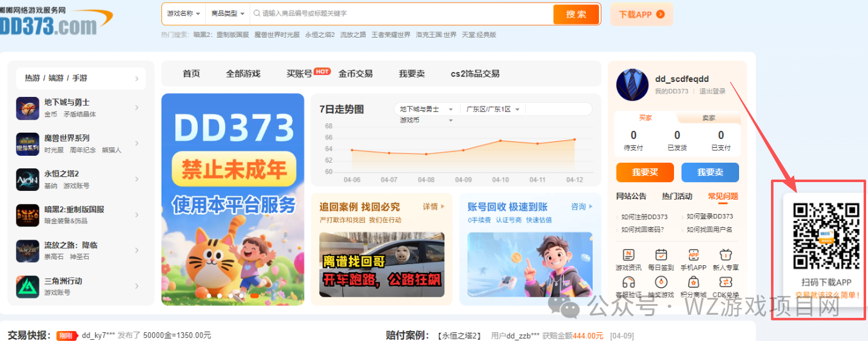Open the 游戏名称 search dropdown

(183, 13)
